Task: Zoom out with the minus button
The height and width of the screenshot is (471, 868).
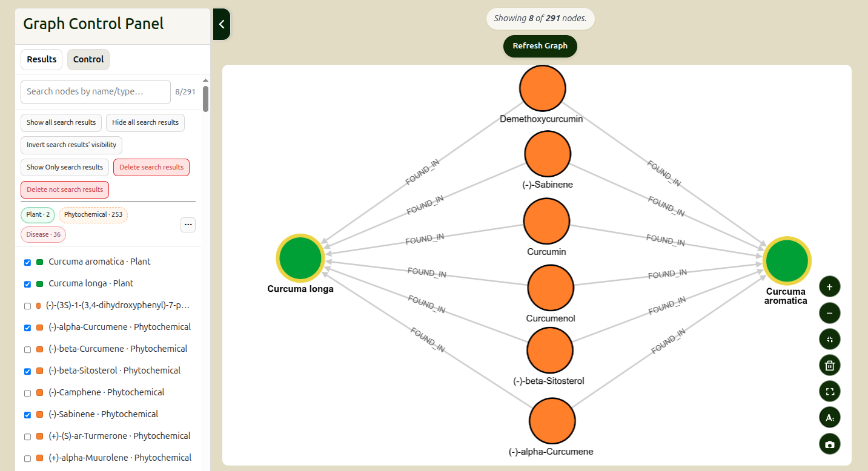Action: (829, 313)
